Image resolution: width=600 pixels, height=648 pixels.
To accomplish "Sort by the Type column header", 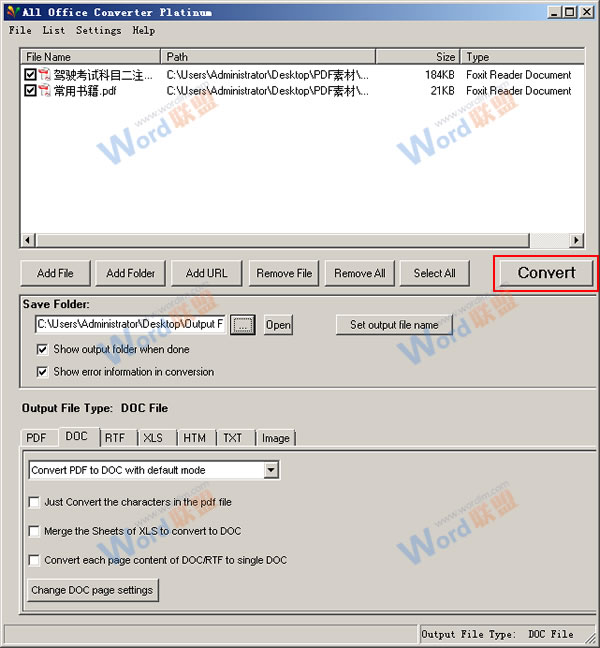I will (x=522, y=57).
